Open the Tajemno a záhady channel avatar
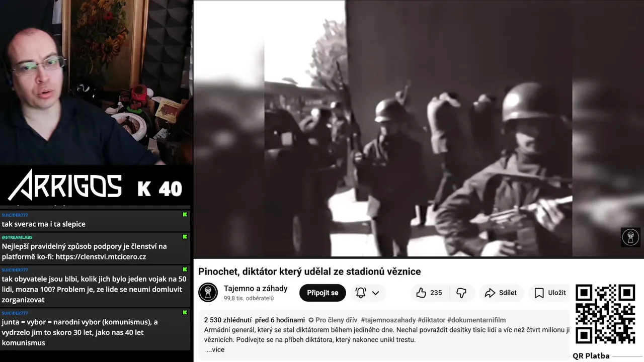The width and height of the screenshot is (644, 362). (x=208, y=293)
